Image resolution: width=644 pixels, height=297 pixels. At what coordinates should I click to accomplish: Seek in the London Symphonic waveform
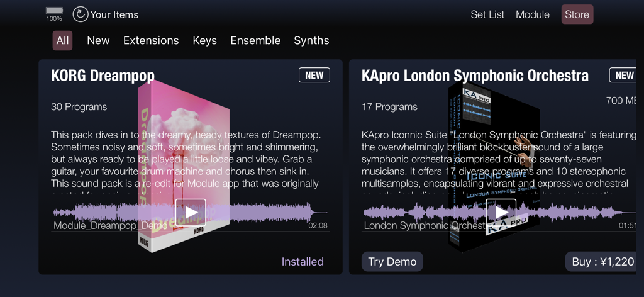(x=500, y=213)
